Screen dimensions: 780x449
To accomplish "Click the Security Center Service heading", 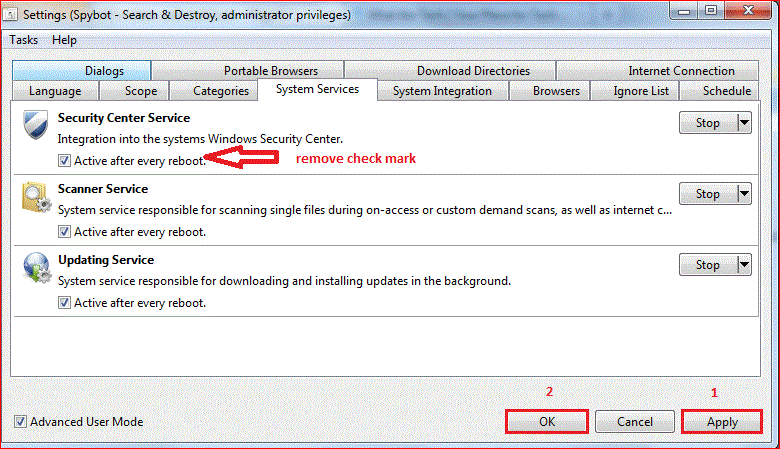I will (x=124, y=118).
